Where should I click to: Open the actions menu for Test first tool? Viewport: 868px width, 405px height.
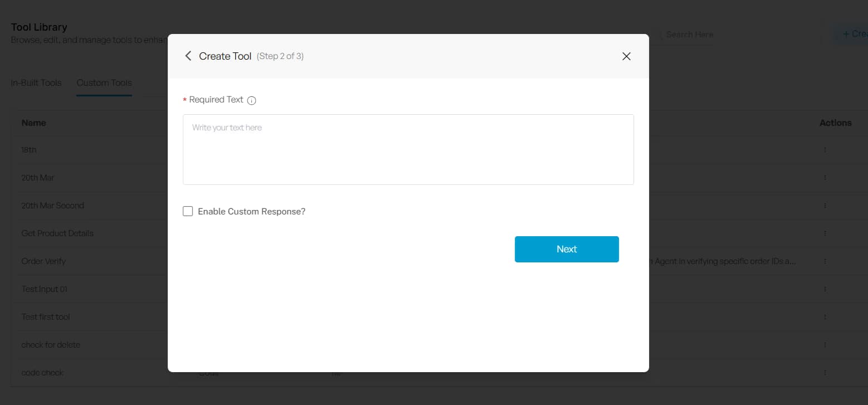(825, 316)
